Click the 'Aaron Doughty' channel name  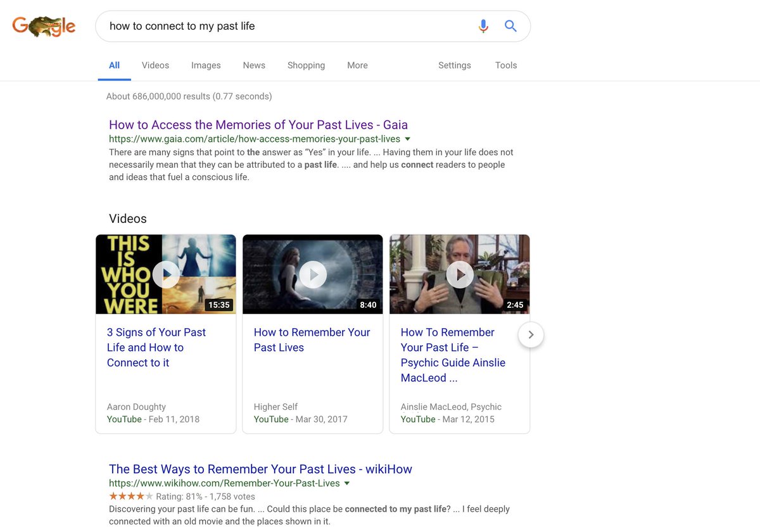[136, 407]
